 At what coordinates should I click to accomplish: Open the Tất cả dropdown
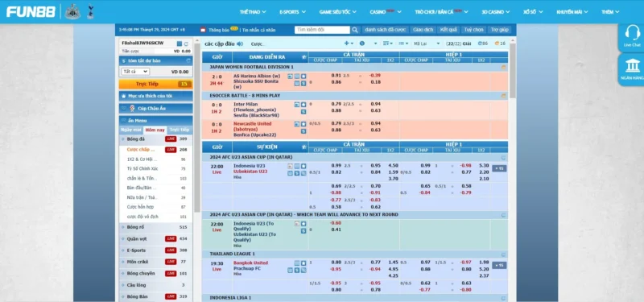point(135,72)
